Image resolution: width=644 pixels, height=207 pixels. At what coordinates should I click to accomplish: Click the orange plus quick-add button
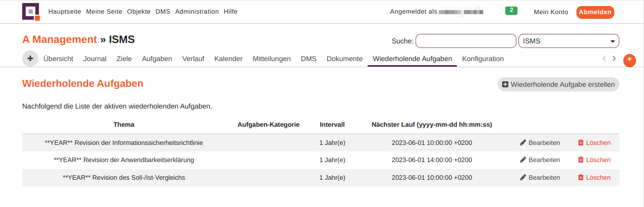coord(629,60)
